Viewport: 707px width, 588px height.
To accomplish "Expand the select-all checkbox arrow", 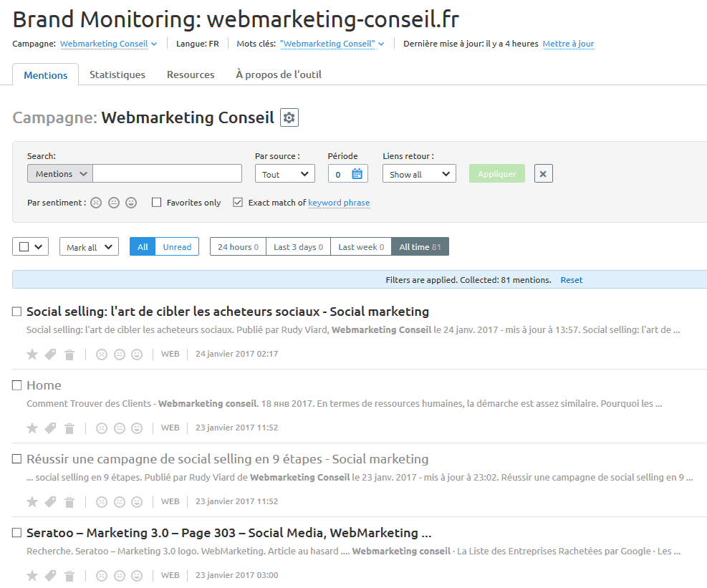I will pos(39,246).
